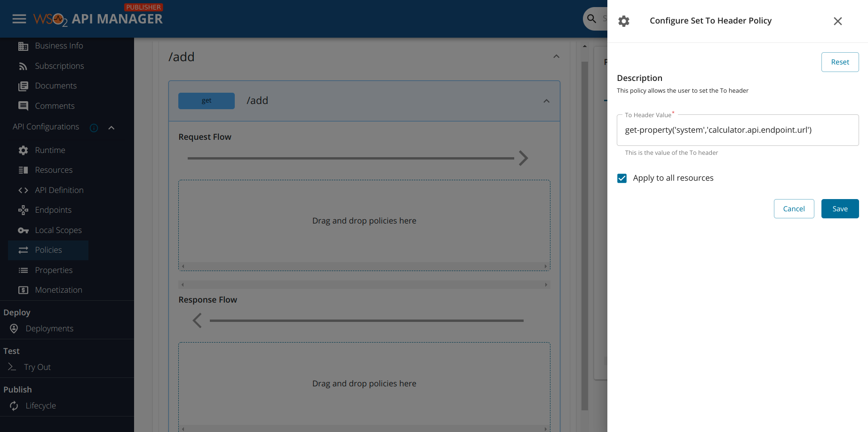Click the Policies arrows icon

[23, 250]
